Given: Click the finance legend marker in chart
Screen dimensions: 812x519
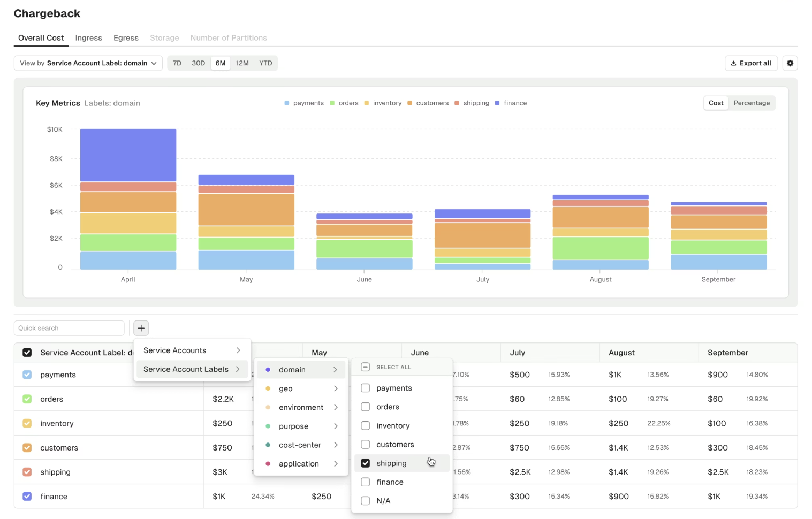Looking at the screenshot, I should pyautogui.click(x=497, y=103).
